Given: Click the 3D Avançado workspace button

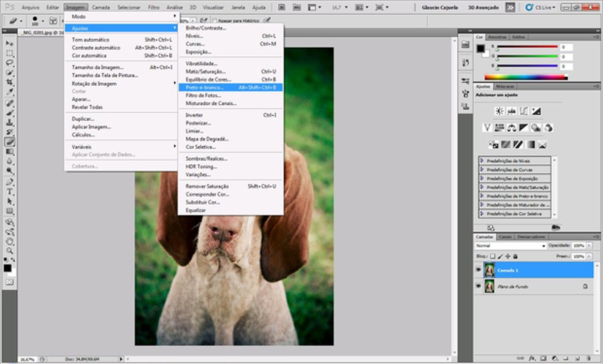Looking at the screenshot, I should coord(483,7).
